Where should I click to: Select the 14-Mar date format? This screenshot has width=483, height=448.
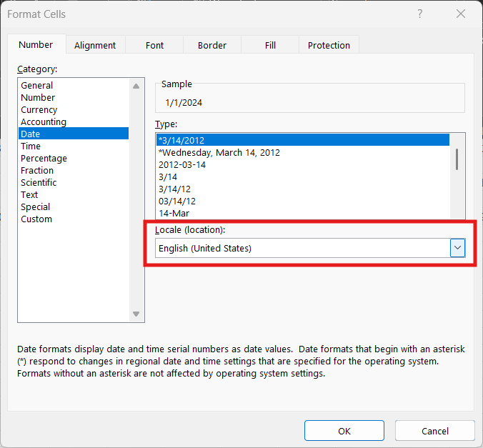174,213
